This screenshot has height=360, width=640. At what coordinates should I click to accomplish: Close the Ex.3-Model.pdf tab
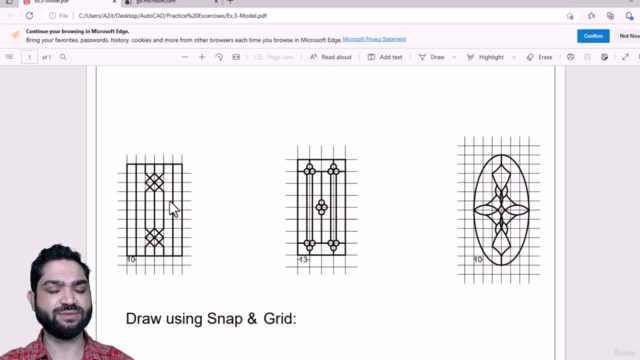pyautogui.click(x=114, y=2)
